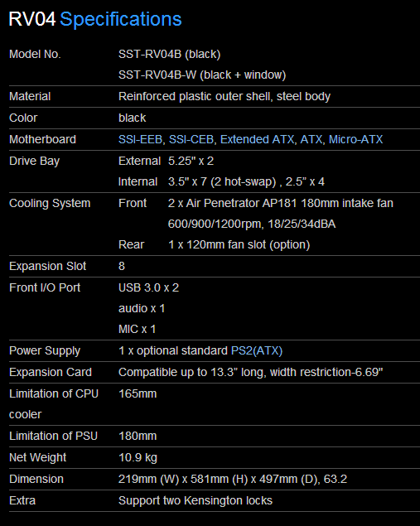Click the Expansion Card compatibility text

(x=250, y=372)
